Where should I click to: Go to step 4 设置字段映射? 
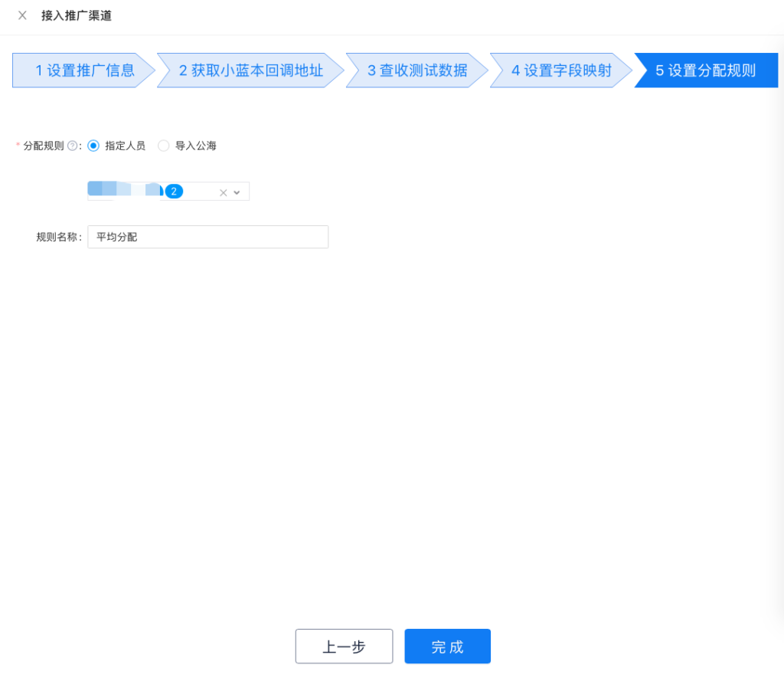tap(561, 70)
